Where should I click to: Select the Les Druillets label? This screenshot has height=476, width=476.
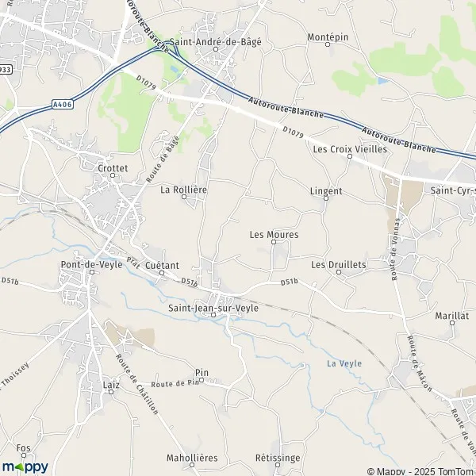(x=339, y=265)
